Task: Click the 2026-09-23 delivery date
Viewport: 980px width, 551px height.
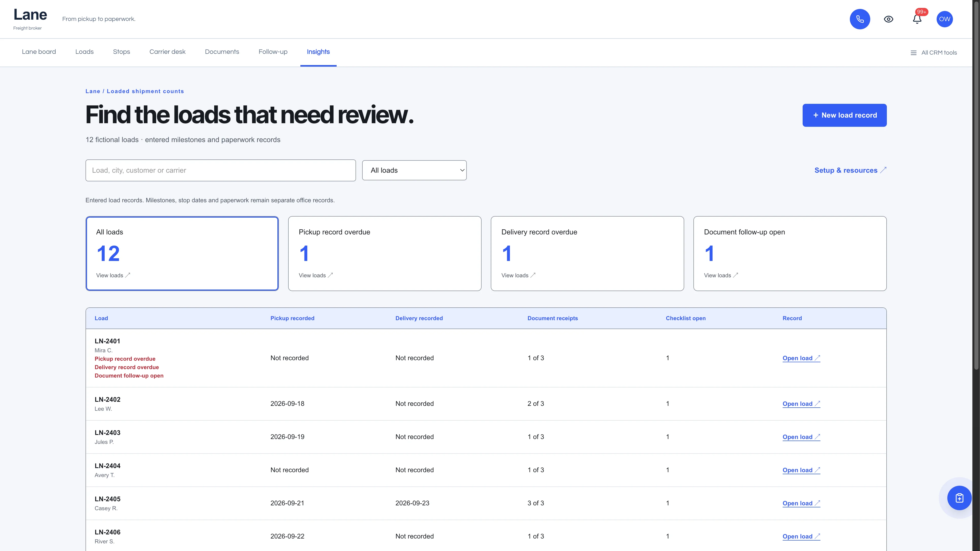Action: click(412, 503)
